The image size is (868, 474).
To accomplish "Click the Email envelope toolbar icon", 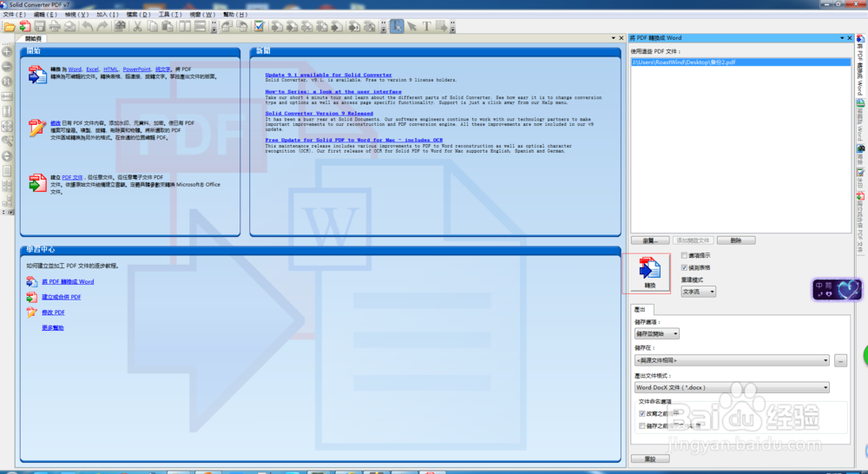I will (69, 27).
